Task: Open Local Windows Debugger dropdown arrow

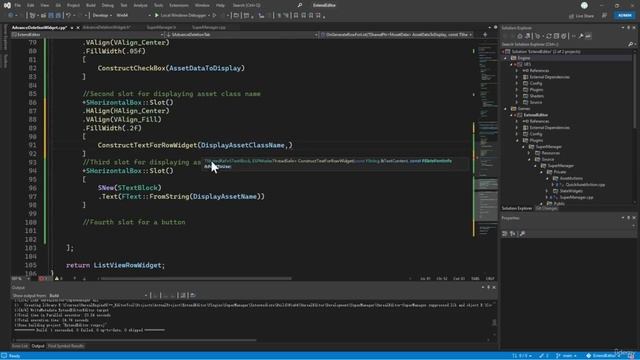Action: [208, 16]
